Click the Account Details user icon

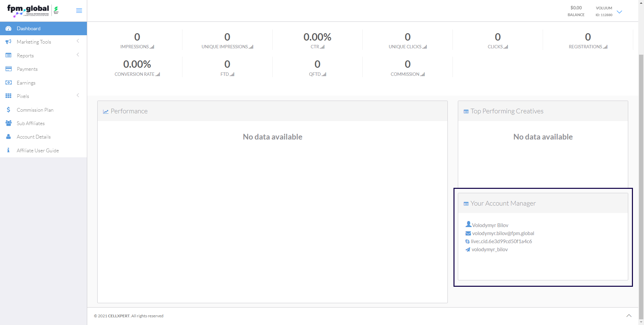coord(8,137)
